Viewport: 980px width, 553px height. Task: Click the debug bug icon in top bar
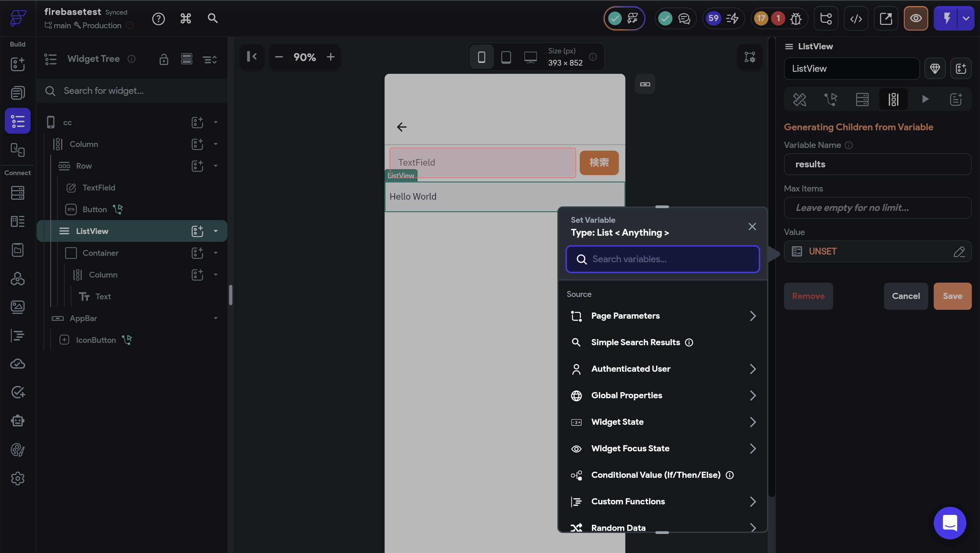click(x=796, y=18)
